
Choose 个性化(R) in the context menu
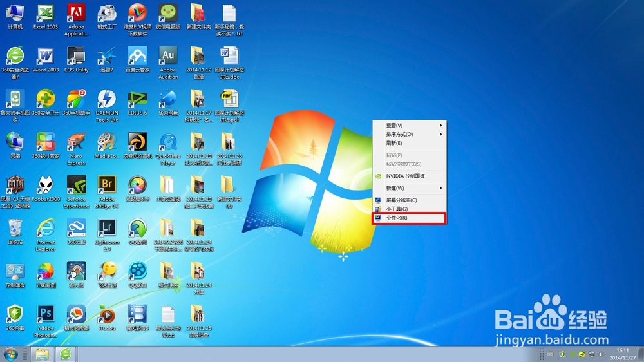tap(409, 218)
